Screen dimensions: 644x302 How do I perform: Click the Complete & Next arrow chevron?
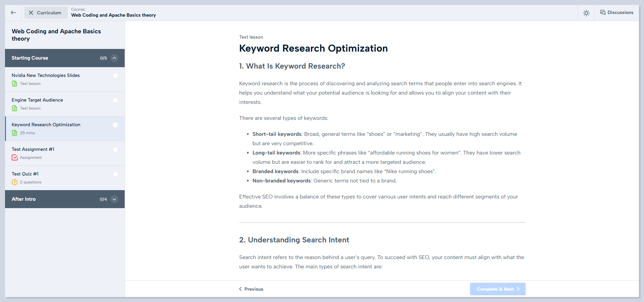click(x=518, y=289)
